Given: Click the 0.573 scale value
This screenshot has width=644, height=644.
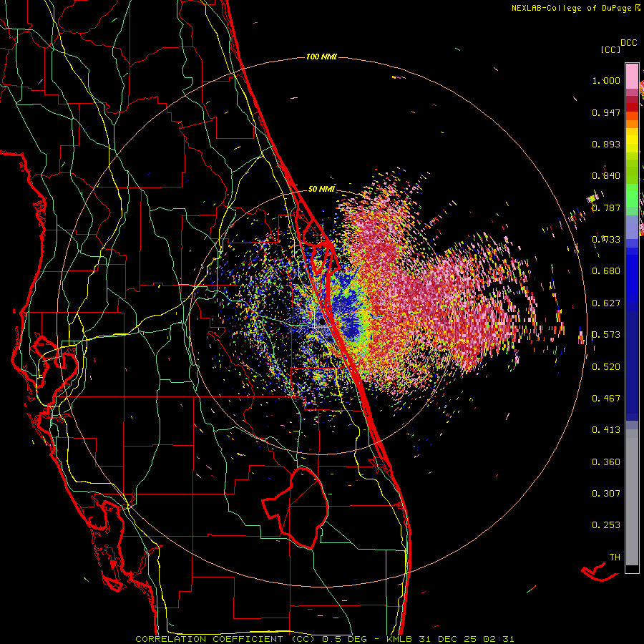Looking at the screenshot, I should click(606, 335).
